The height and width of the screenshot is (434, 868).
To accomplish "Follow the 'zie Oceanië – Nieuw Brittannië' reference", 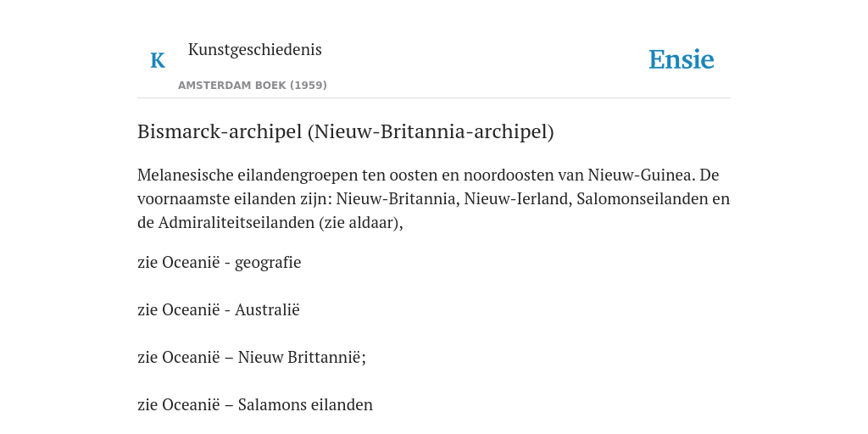I will [252, 357].
